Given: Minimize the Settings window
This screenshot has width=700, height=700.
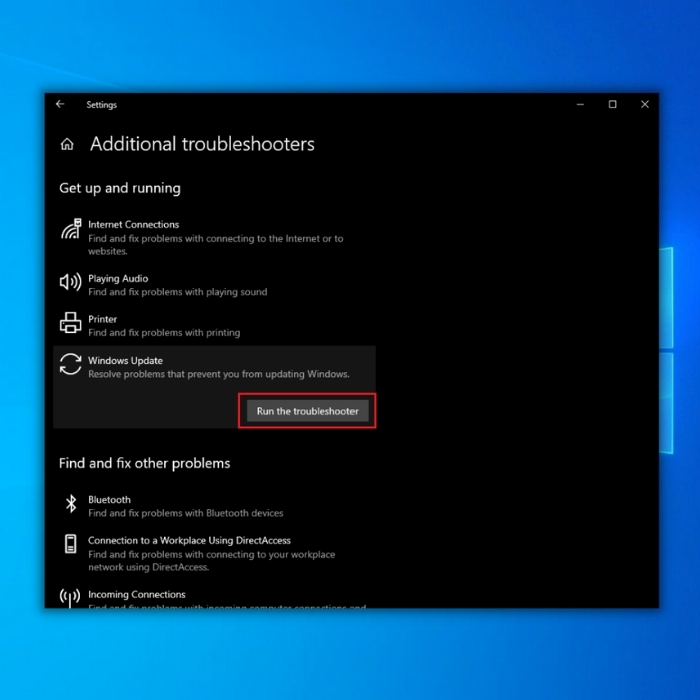Looking at the screenshot, I should point(580,104).
